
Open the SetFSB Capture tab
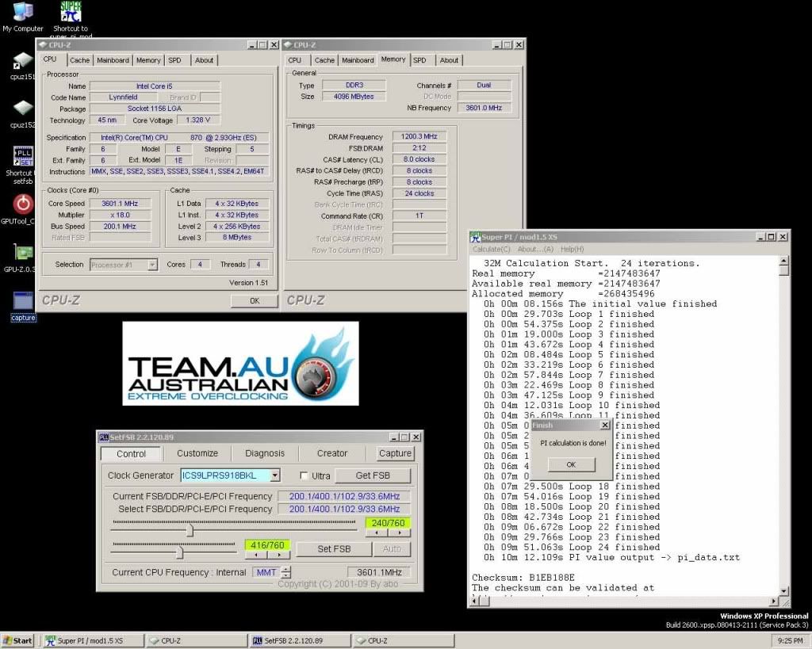tap(395, 453)
